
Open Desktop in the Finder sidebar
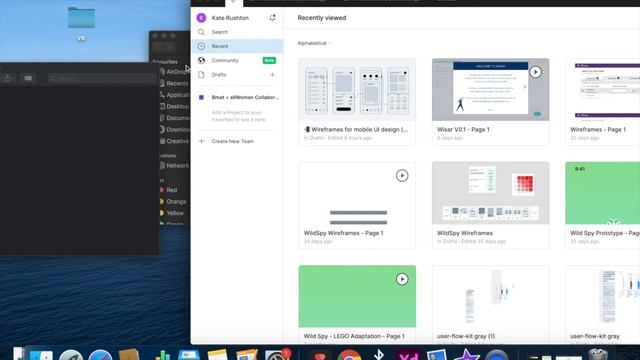(174, 106)
